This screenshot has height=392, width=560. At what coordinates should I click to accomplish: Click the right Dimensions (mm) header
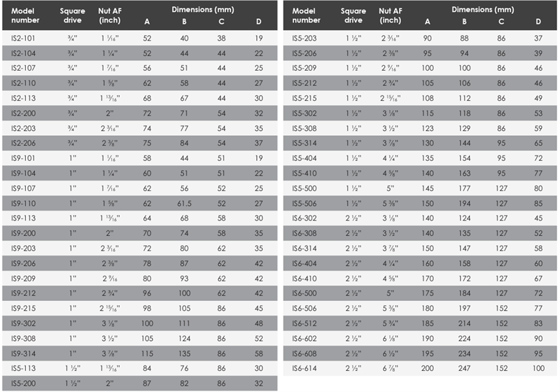click(x=482, y=10)
